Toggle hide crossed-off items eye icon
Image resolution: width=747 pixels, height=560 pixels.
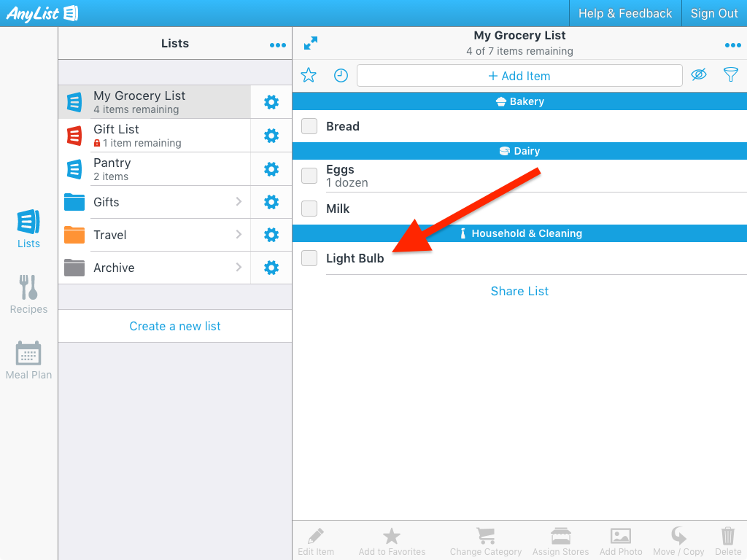[699, 74]
